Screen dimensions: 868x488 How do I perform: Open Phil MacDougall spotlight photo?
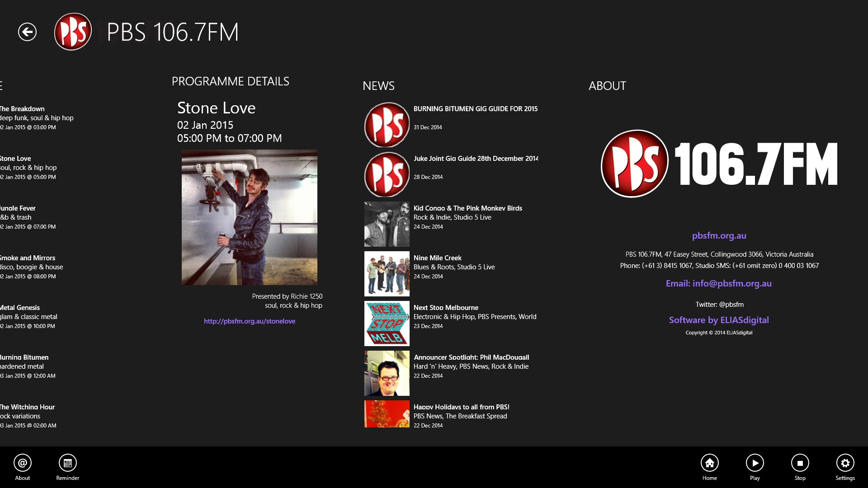coord(387,373)
